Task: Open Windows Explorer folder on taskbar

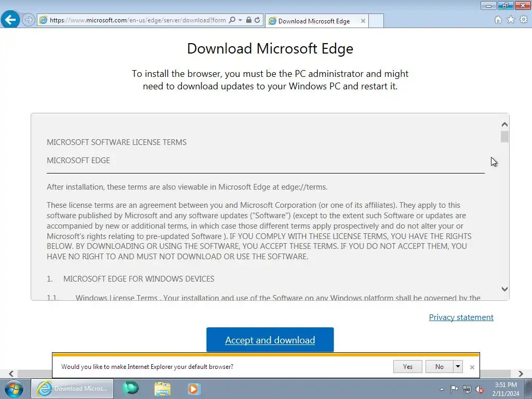Action: click(x=163, y=389)
